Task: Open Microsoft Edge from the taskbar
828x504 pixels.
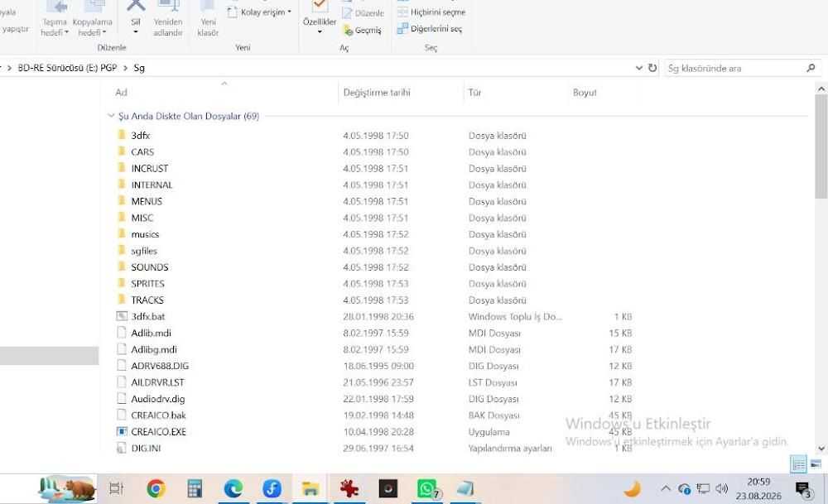Action: tap(233, 489)
